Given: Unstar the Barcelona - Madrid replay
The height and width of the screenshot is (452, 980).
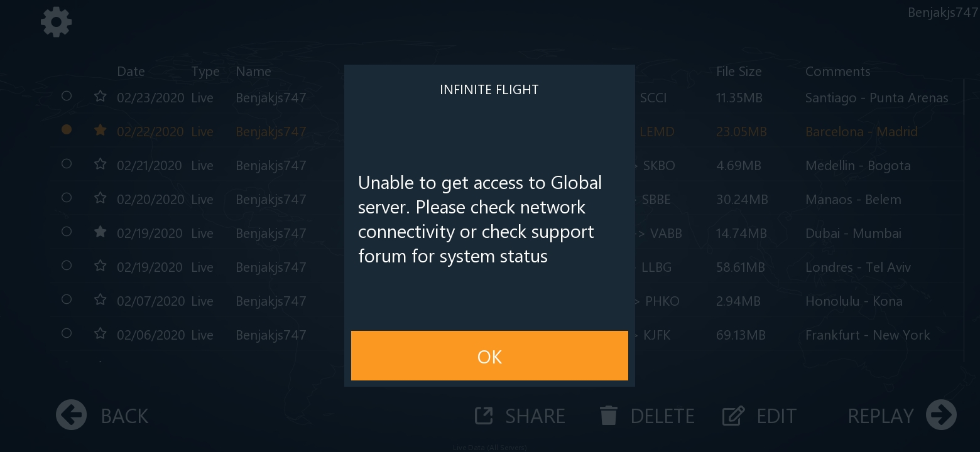Looking at the screenshot, I should (x=100, y=131).
